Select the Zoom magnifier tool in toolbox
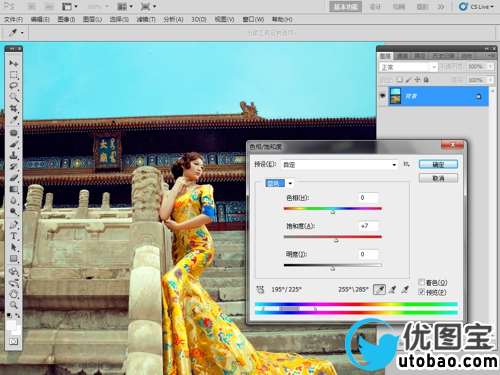The height and width of the screenshot is (375, 500). click(14, 305)
